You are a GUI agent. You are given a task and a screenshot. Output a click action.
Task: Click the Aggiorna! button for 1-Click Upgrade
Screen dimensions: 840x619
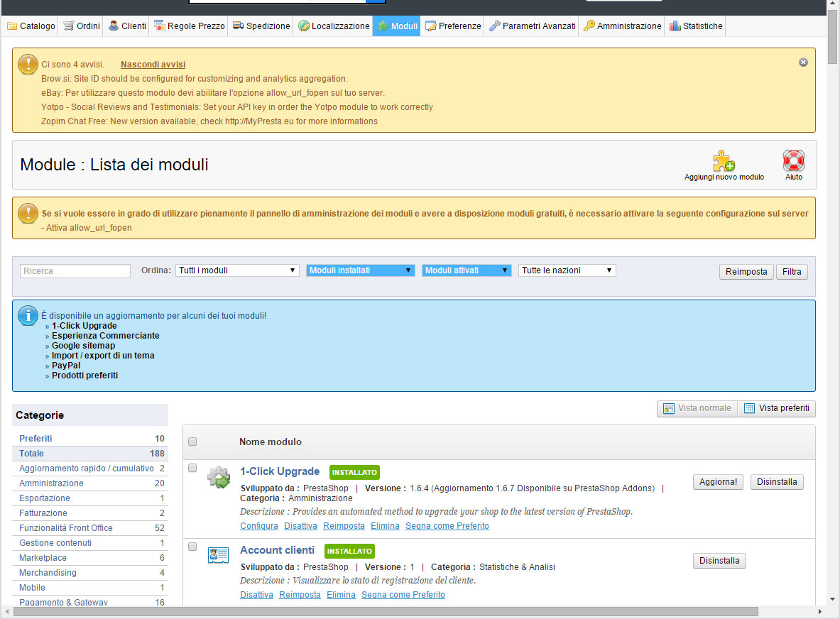click(x=718, y=482)
